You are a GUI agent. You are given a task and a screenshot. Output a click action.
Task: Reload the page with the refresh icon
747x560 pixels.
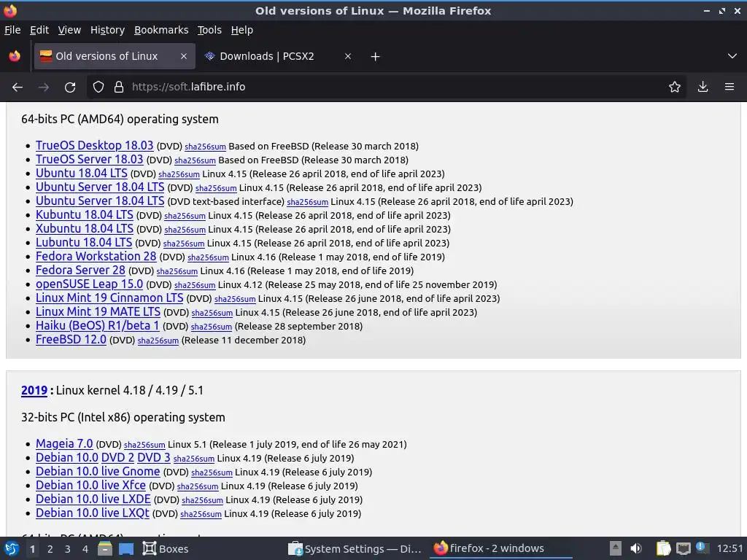pos(70,87)
